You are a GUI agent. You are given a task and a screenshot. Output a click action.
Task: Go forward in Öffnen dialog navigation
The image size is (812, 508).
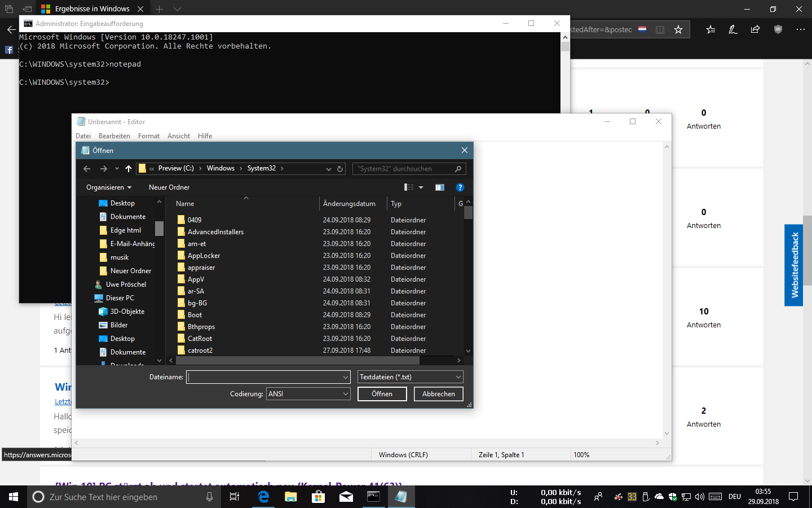(x=103, y=169)
